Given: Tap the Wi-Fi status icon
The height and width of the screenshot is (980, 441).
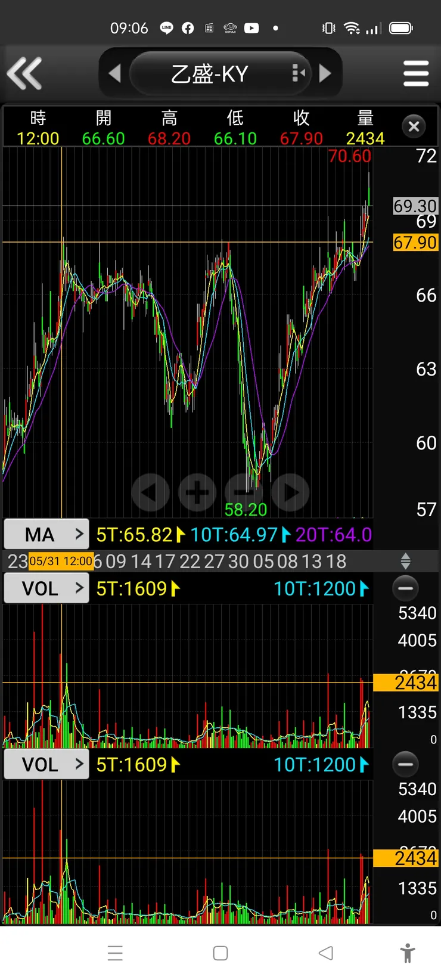Looking at the screenshot, I should click(x=352, y=28).
